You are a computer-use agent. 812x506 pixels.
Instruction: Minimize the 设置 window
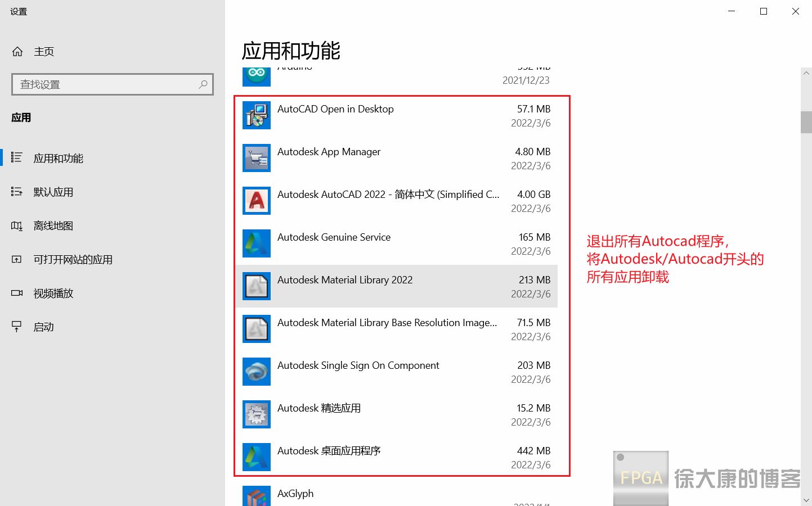732,11
